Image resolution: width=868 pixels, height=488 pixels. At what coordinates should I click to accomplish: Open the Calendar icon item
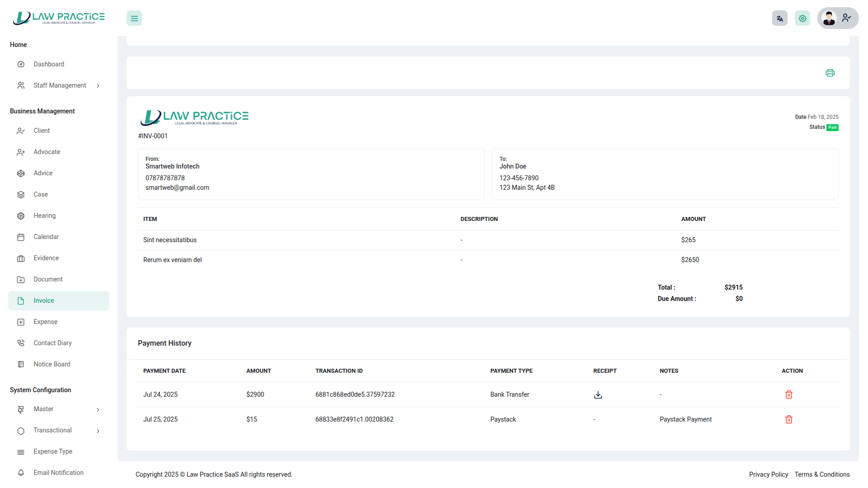pos(21,237)
